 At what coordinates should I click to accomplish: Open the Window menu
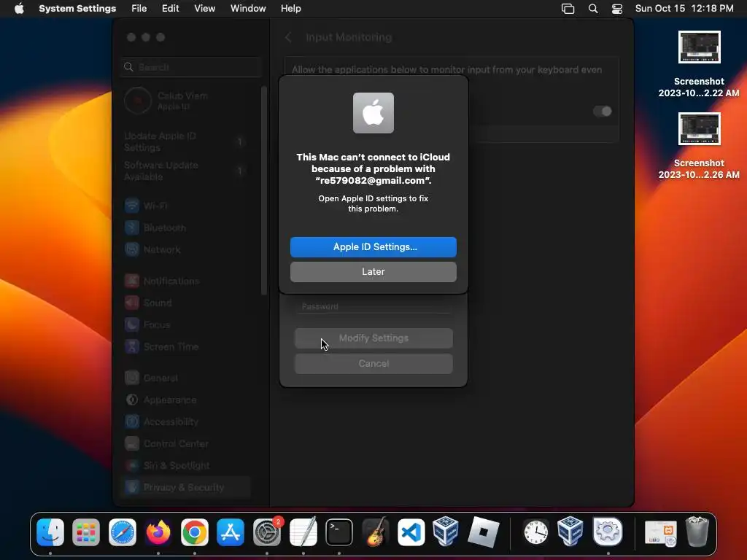click(248, 9)
